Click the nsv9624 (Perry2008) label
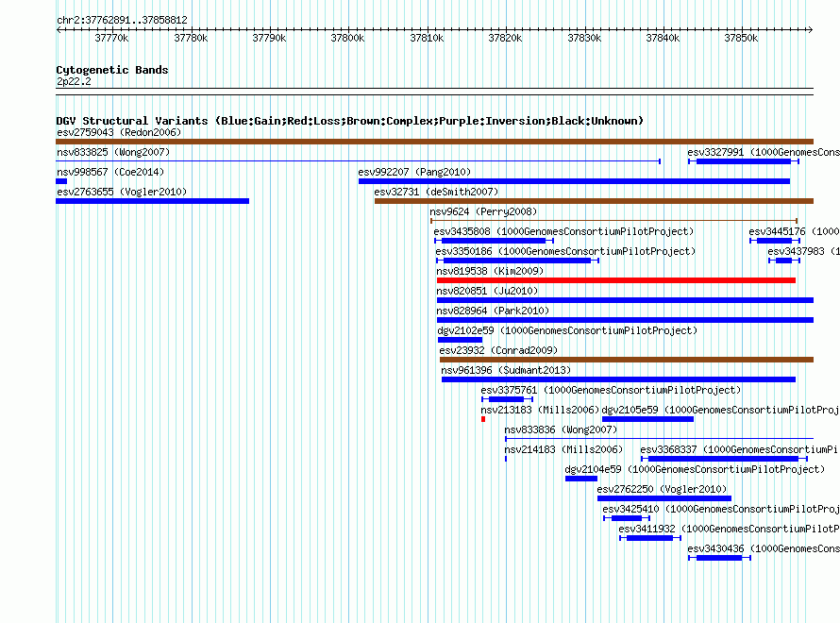 coord(483,211)
